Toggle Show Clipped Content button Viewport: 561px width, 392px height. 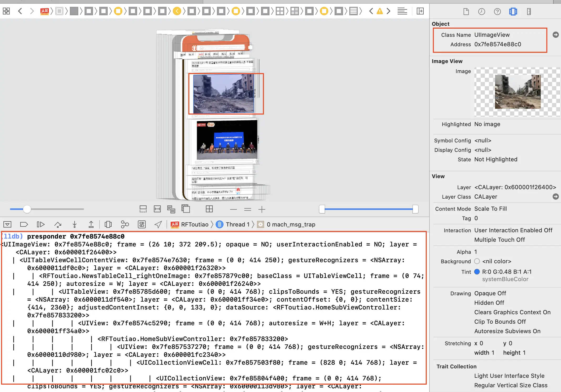point(143,209)
